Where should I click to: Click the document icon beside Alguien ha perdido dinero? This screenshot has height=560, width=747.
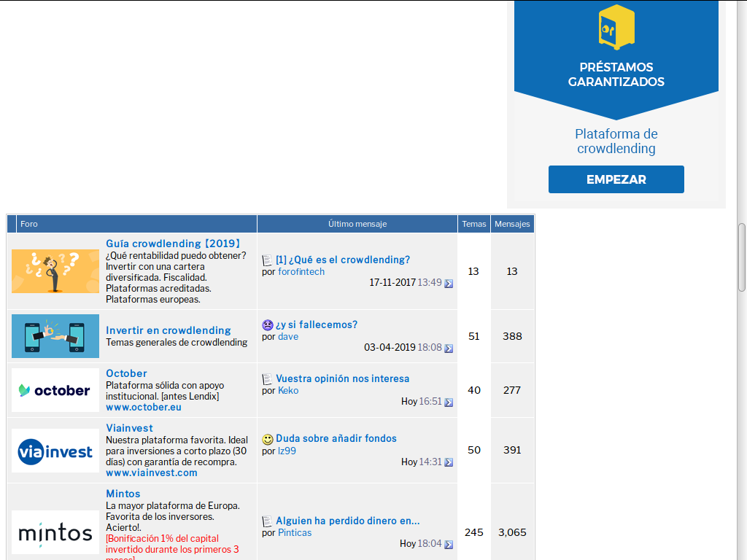click(267, 521)
